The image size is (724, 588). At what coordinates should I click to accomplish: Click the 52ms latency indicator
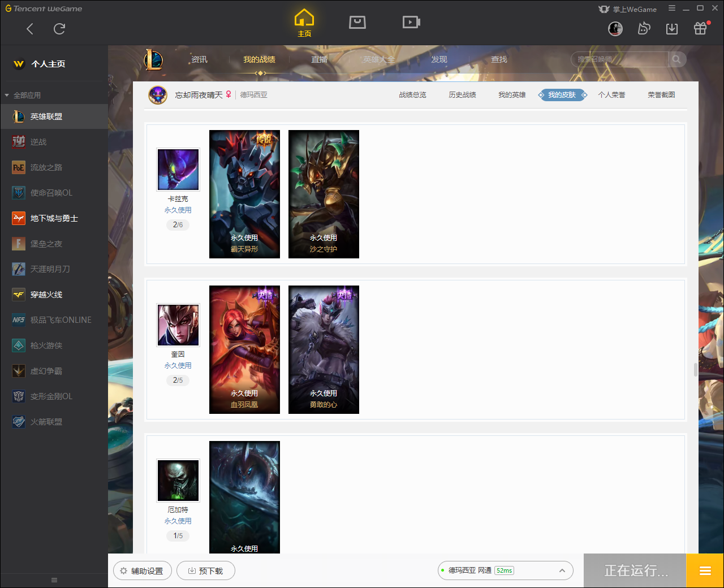504,570
